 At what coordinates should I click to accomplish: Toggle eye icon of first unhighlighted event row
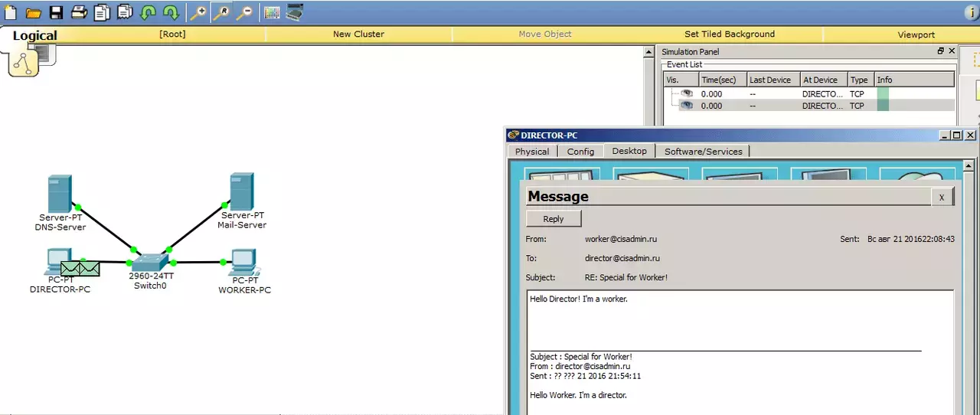pyautogui.click(x=687, y=93)
